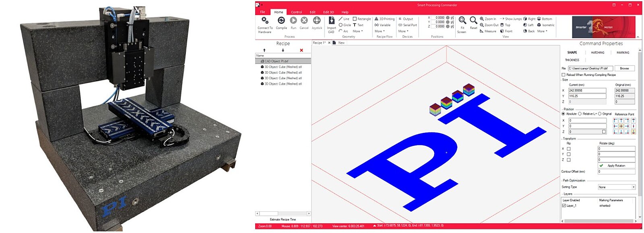Image resolution: width=644 pixels, height=233 pixels.
Task: Click the Reset view magnifier icon
Action: pos(473,20)
